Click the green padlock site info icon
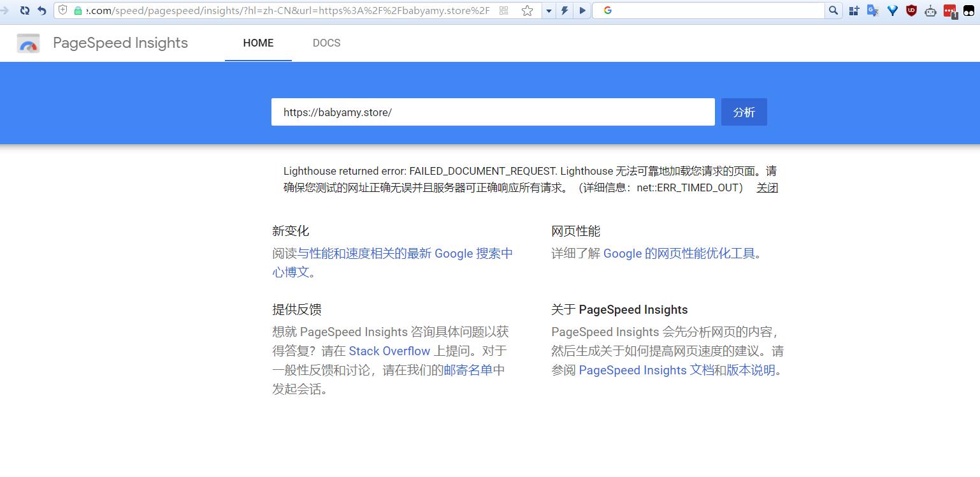Screen dimensions: 980x477 78,10
